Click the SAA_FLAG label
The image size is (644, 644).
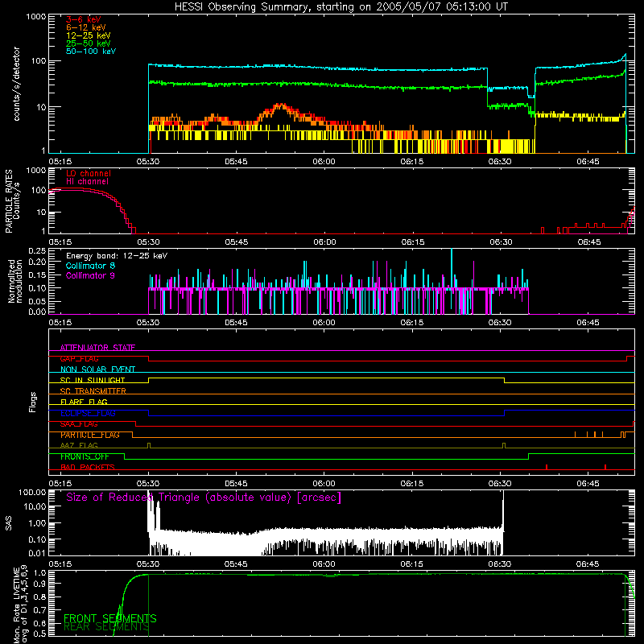point(79,424)
